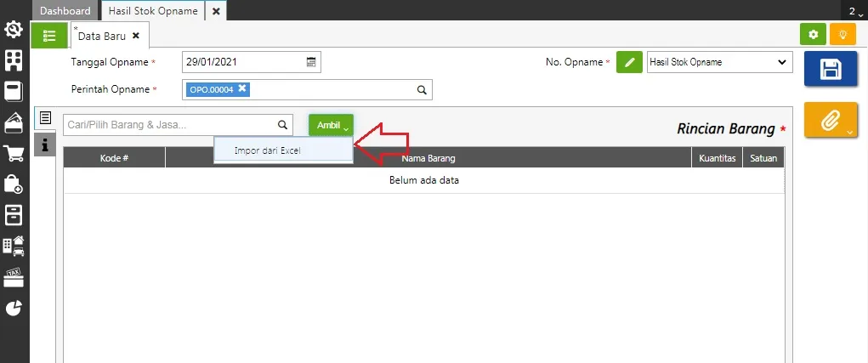This screenshot has height=363, width=868.
Task: Open the info tab with the i icon
Action: pos(45,145)
